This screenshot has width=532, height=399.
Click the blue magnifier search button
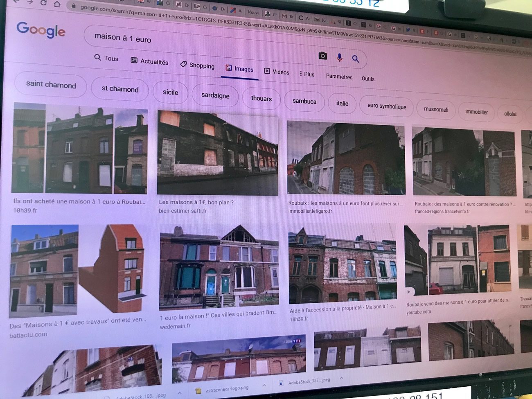tap(356, 59)
